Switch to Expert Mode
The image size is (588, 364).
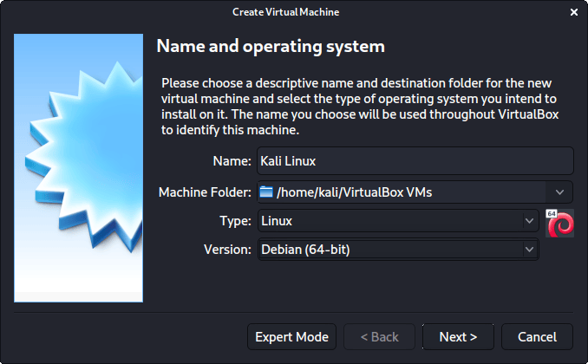291,336
